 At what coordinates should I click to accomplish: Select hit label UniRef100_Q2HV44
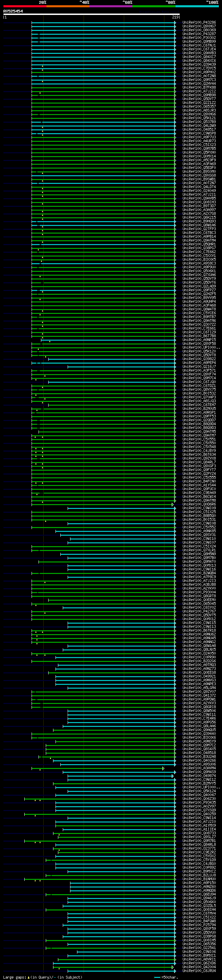[199, 83]
